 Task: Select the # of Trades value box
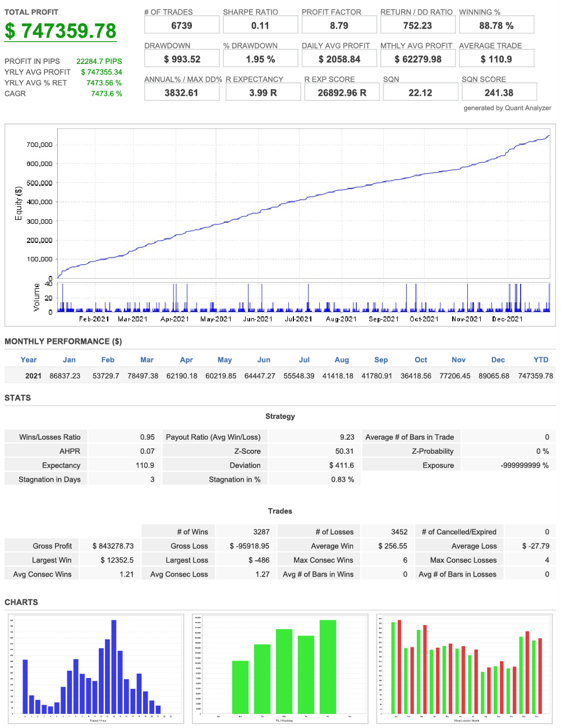pos(182,25)
